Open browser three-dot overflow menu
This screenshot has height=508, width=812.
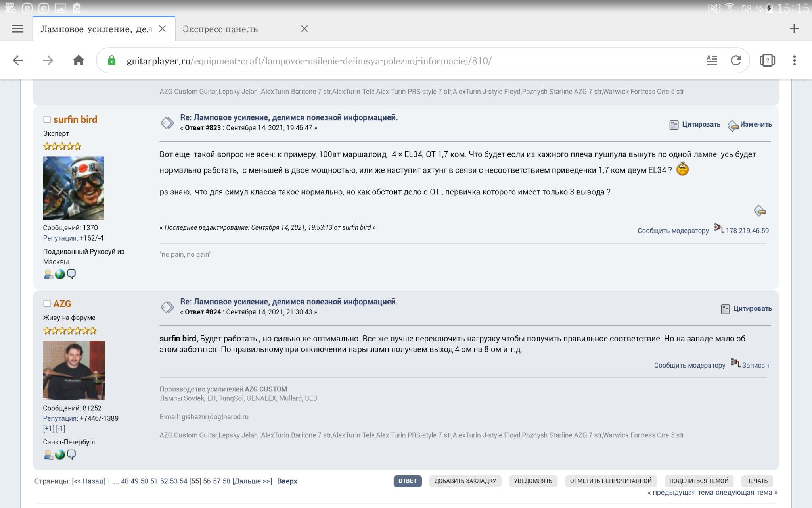coord(794,60)
